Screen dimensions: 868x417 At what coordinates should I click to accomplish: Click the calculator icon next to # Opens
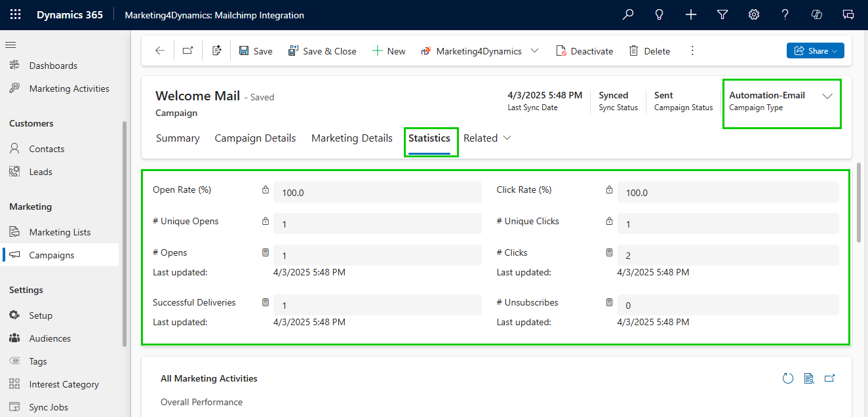[266, 252]
